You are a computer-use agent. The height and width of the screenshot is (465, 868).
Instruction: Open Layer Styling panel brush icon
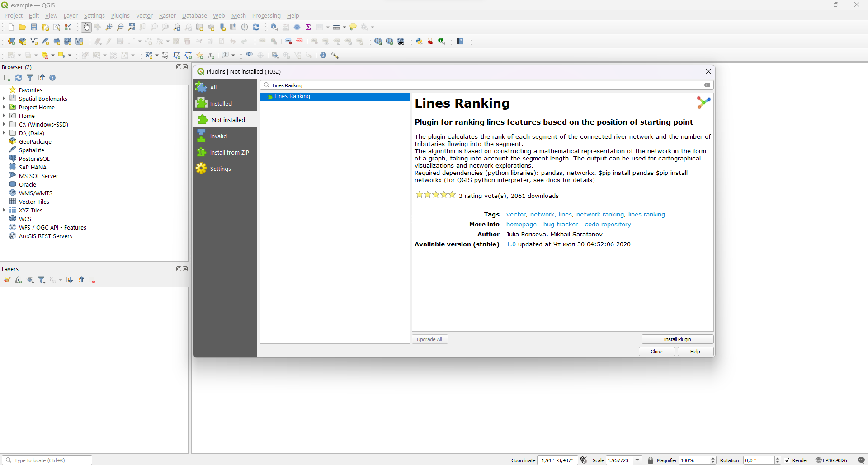pyautogui.click(x=7, y=280)
